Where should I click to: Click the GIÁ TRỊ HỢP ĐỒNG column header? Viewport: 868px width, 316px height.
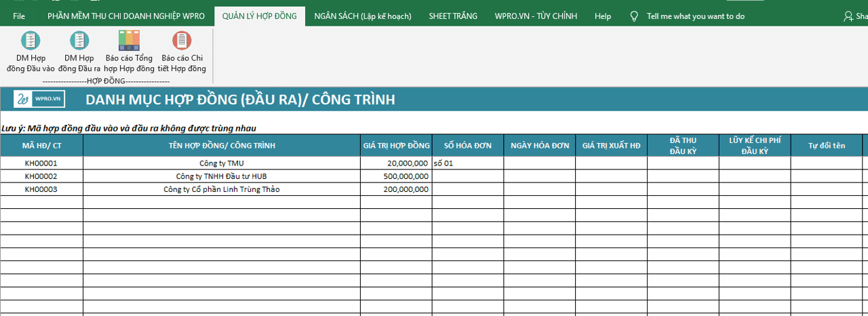396,146
